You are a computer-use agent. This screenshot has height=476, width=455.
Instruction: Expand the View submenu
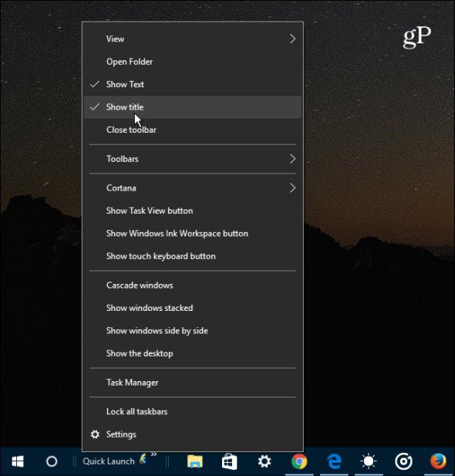[193, 39]
